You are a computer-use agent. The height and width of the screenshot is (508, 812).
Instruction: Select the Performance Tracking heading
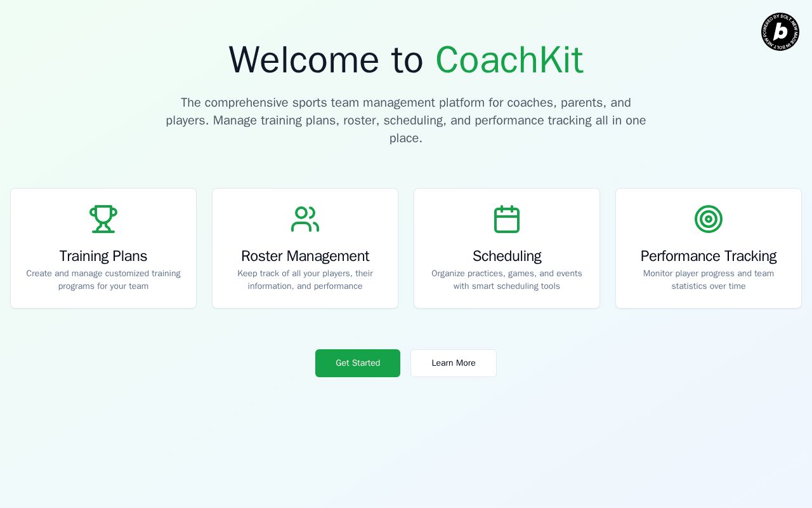tap(709, 256)
